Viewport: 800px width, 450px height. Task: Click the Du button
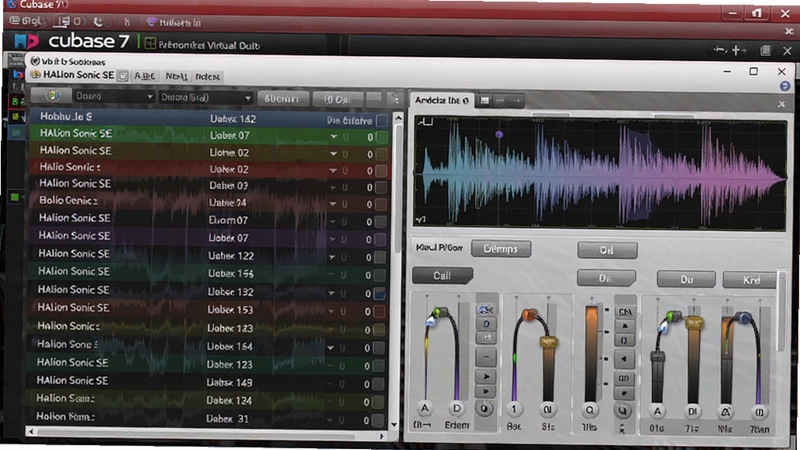coord(686,280)
